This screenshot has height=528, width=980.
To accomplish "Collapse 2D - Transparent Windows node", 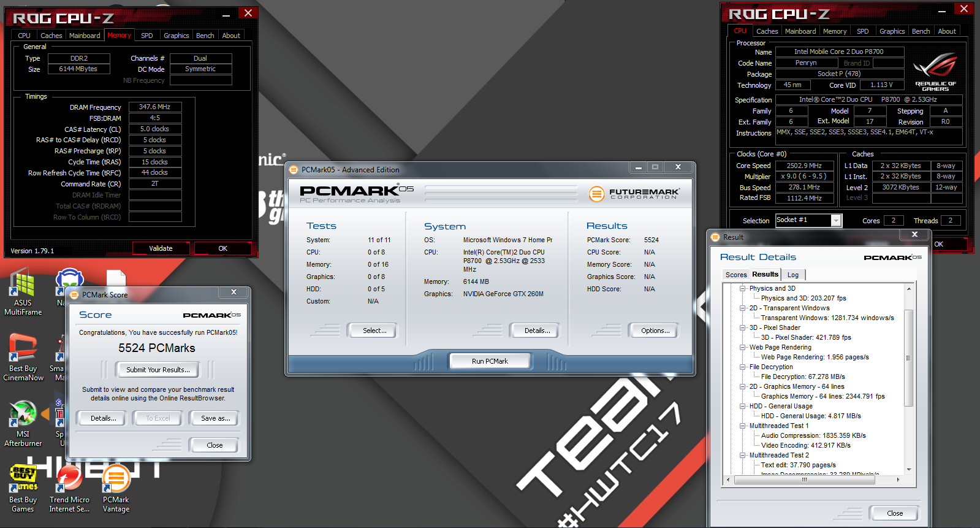I will pyautogui.click(x=743, y=308).
